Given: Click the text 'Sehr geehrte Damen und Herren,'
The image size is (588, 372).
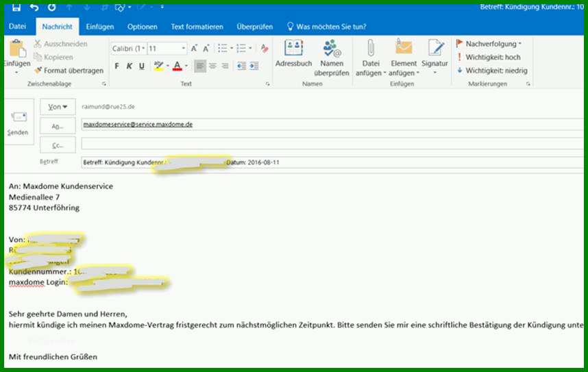Looking at the screenshot, I should coord(68,314).
